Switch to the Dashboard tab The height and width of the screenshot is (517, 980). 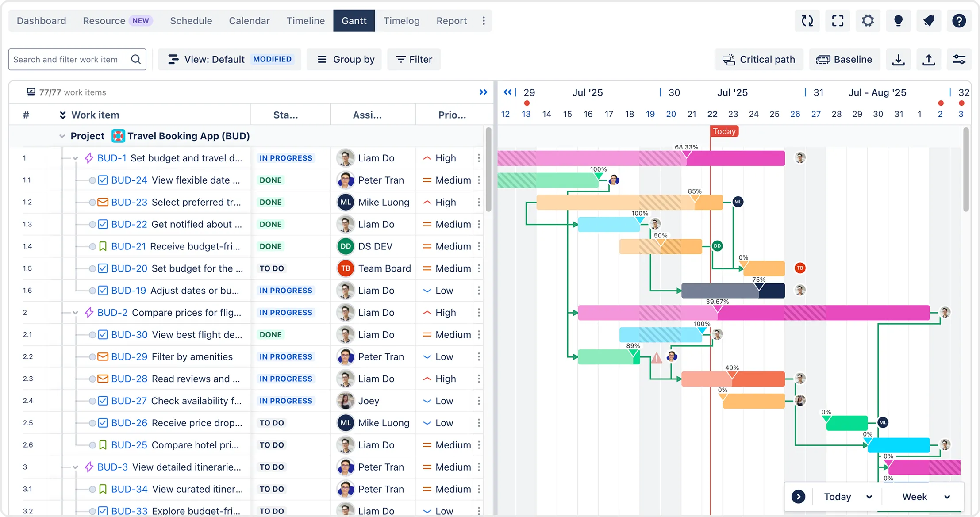pyautogui.click(x=41, y=21)
